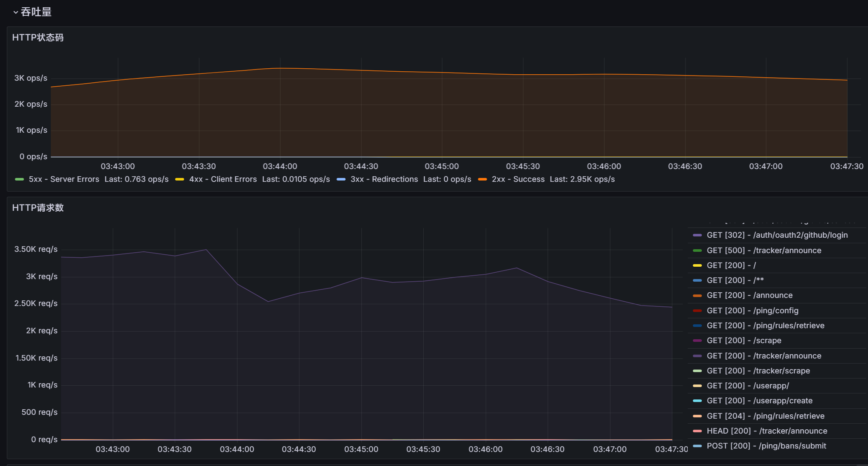The height and width of the screenshot is (466, 868).
Task: Click POST [200] /ping/bans/submit color swatch
Action: click(x=697, y=446)
